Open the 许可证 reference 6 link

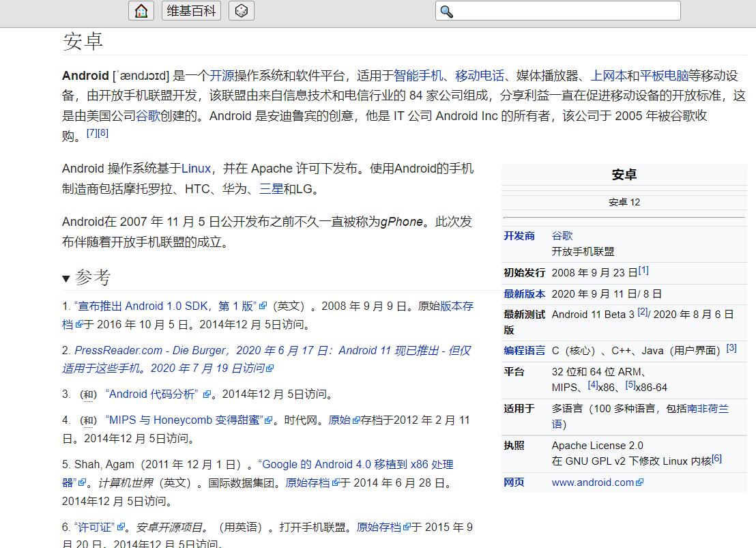(x=95, y=528)
